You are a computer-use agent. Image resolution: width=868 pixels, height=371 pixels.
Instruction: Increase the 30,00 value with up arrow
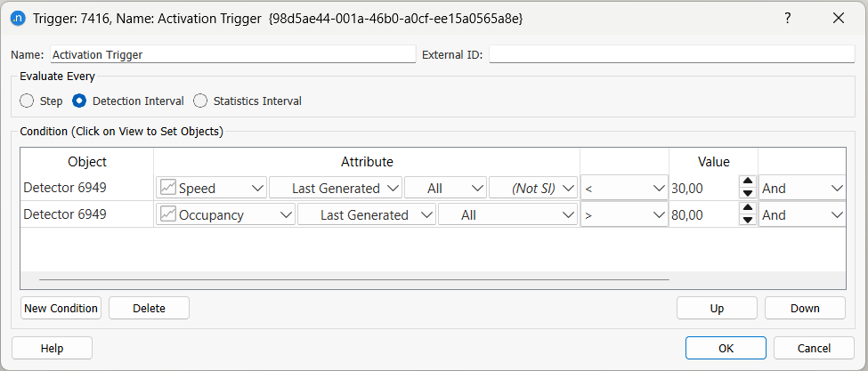click(x=748, y=183)
